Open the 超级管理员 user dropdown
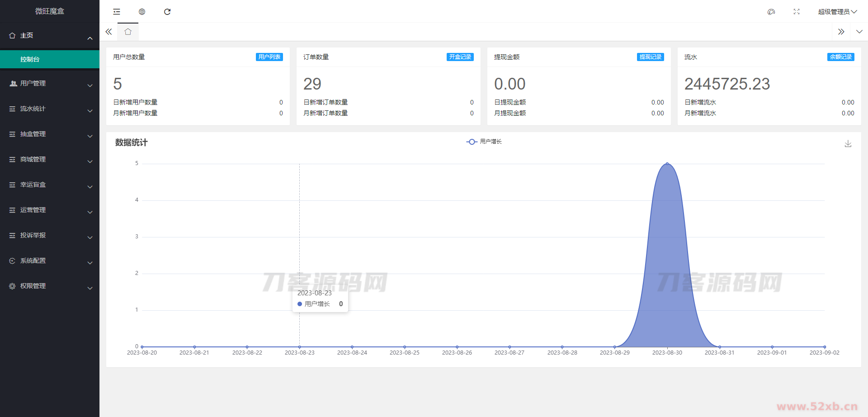 click(x=837, y=12)
